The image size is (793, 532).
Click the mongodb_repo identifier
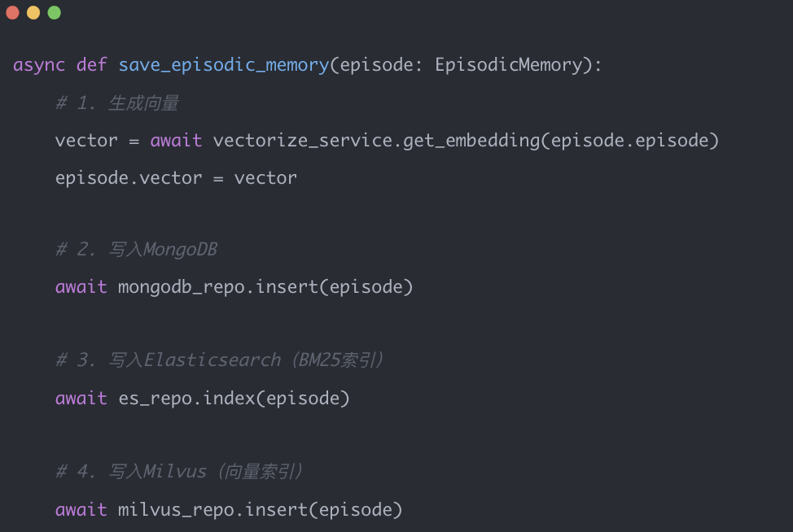click(181, 286)
